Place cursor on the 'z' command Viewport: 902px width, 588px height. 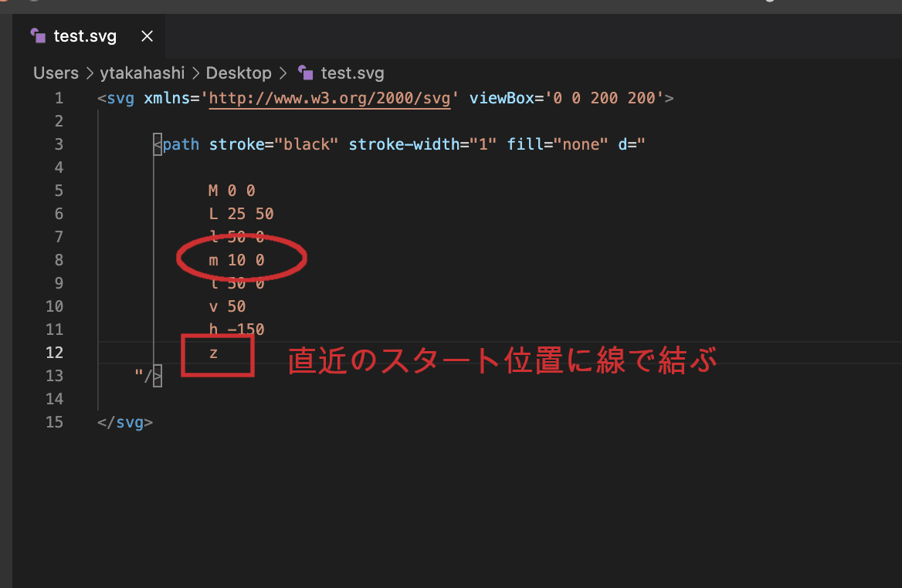pos(213,353)
